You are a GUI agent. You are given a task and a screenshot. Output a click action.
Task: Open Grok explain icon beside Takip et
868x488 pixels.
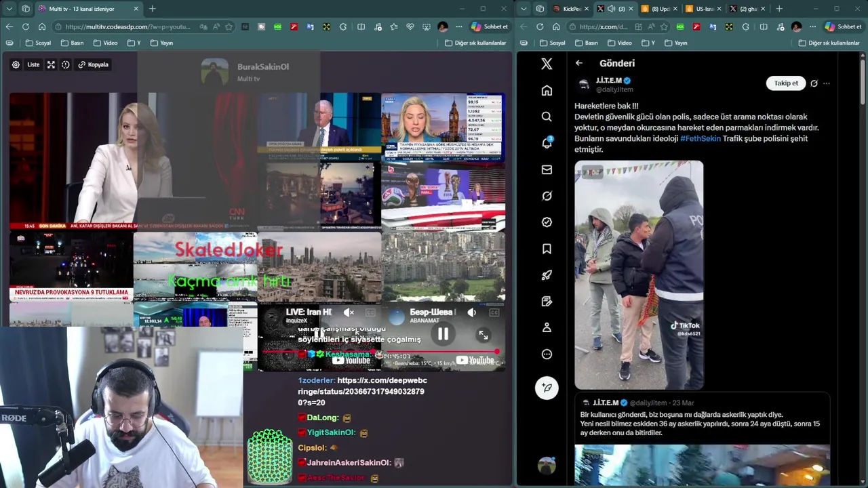pyautogui.click(x=814, y=83)
